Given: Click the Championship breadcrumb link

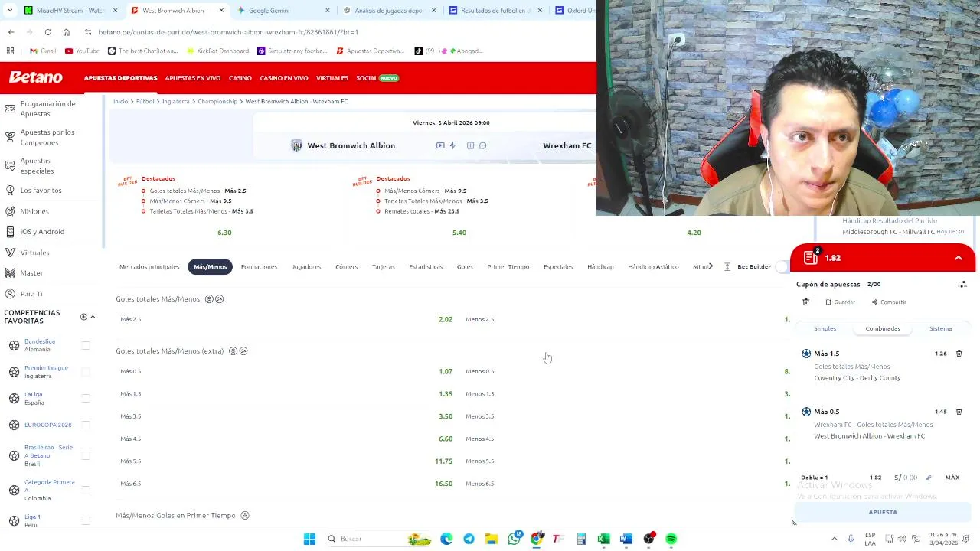Looking at the screenshot, I should click(x=217, y=101).
